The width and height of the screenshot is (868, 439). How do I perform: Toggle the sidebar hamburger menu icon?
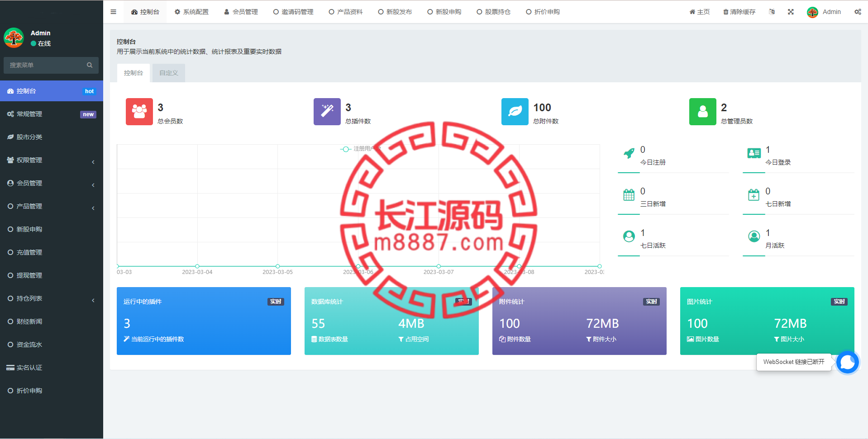(x=113, y=12)
